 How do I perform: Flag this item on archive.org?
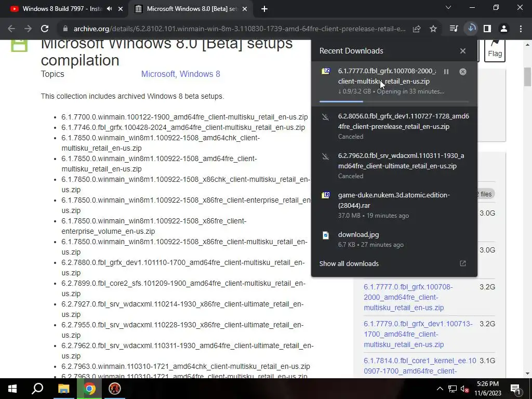tap(495, 51)
